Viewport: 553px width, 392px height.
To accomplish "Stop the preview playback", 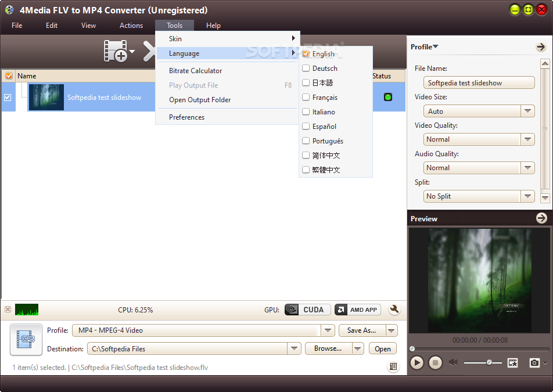I will coord(435,362).
